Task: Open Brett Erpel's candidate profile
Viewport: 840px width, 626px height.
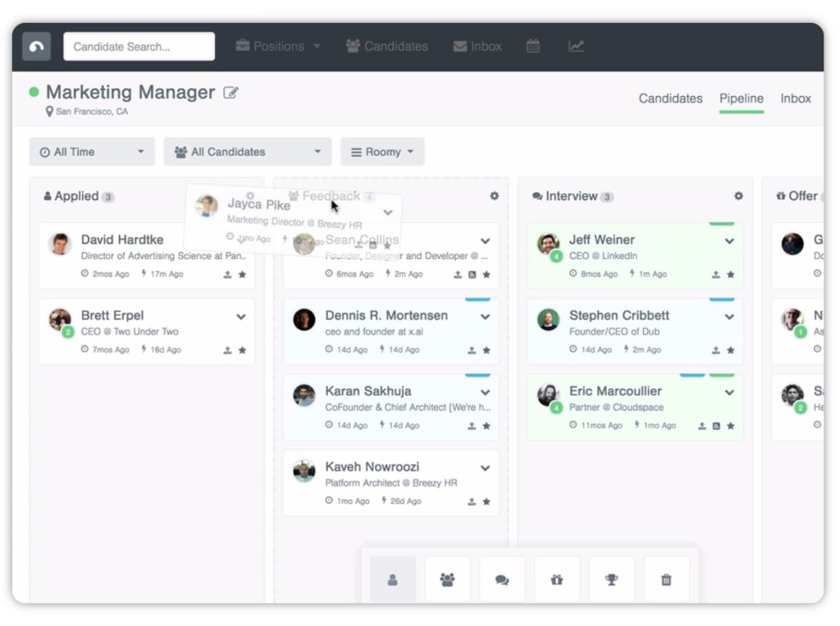Action: [112, 315]
